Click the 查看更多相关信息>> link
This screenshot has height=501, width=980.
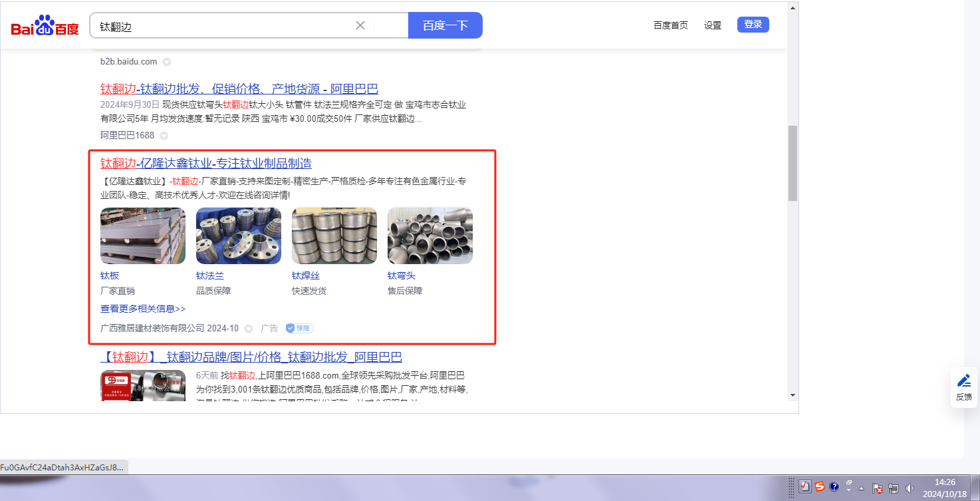click(x=143, y=309)
